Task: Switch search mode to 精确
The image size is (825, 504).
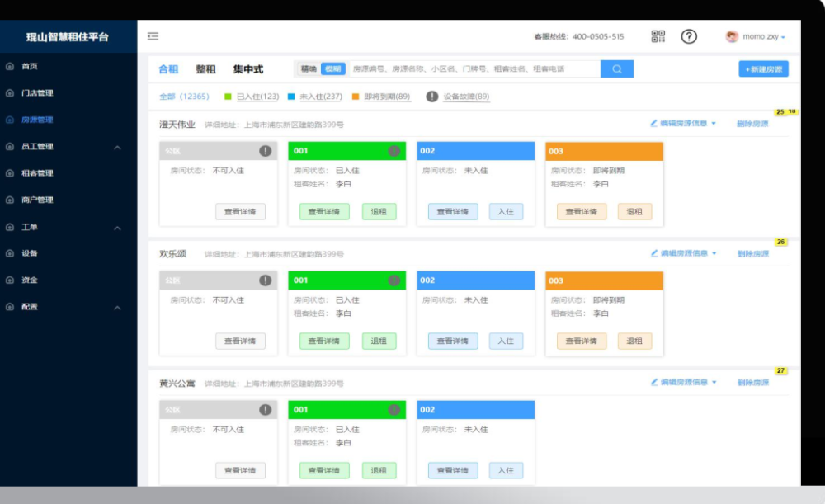Action: pos(309,69)
